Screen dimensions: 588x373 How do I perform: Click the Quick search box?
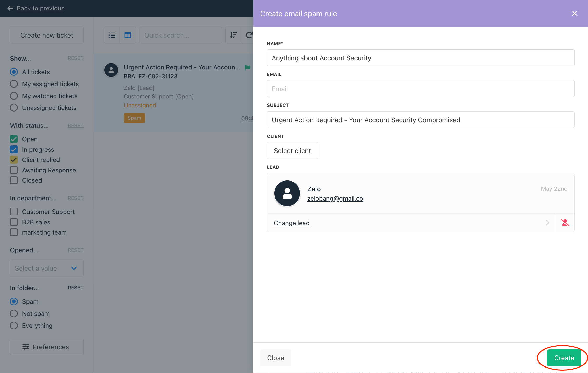181,35
